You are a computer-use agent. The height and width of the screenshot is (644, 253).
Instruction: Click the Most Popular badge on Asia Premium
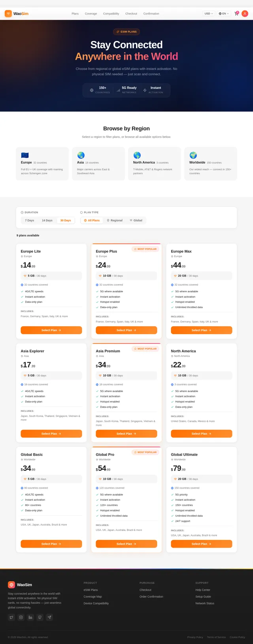145,349
